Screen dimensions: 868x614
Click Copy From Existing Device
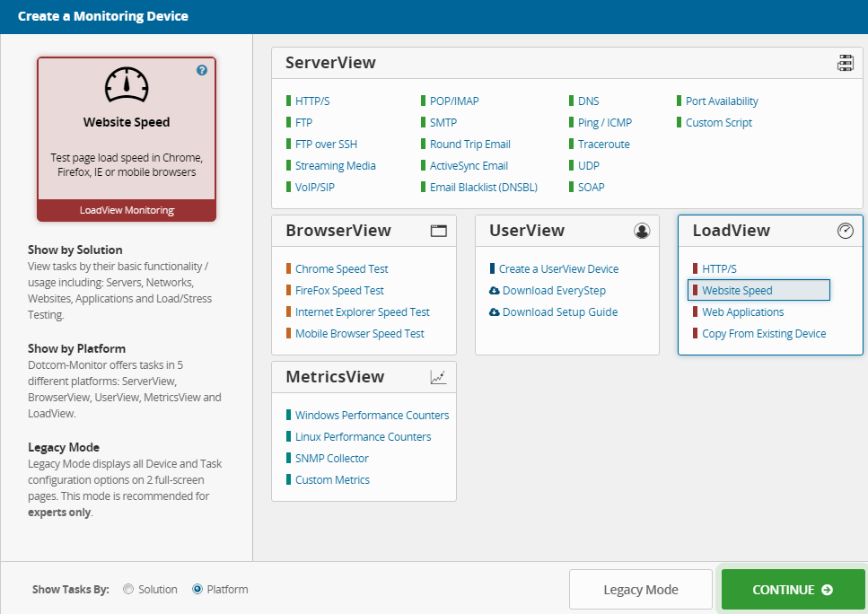click(764, 334)
